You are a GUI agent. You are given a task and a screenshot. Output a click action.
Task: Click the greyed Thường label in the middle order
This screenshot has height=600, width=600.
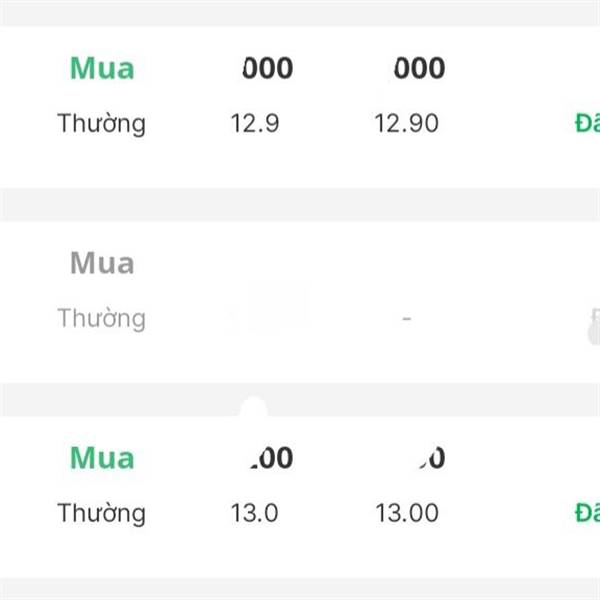click(101, 318)
